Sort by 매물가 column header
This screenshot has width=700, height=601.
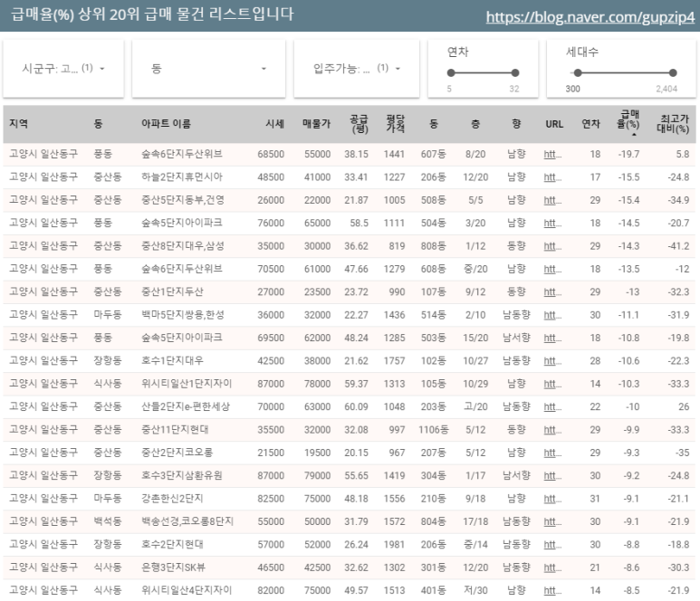pos(317,124)
